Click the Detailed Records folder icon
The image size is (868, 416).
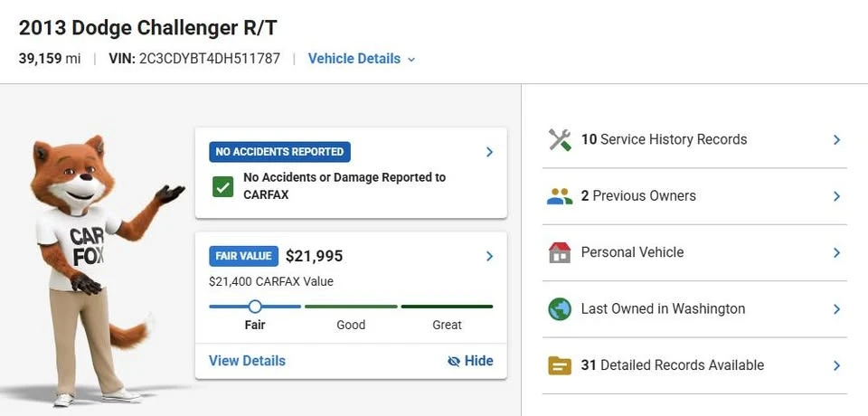[x=560, y=365]
